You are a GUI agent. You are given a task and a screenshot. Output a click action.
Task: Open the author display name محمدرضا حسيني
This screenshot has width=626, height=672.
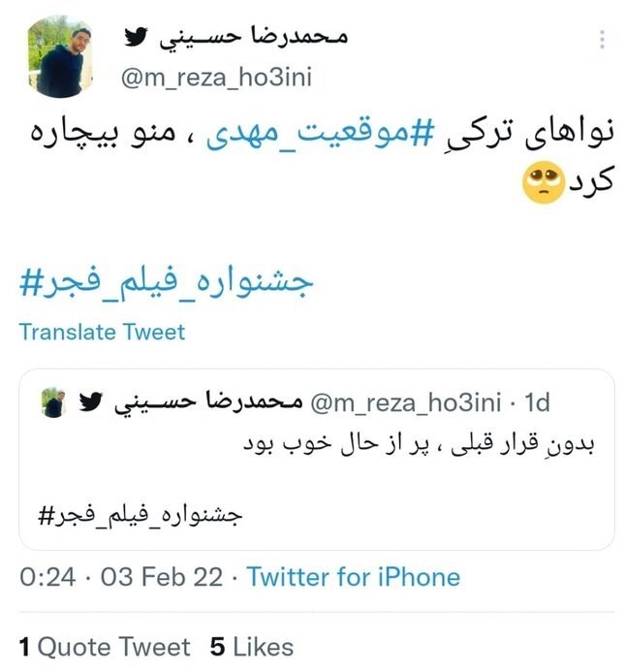click(x=253, y=37)
